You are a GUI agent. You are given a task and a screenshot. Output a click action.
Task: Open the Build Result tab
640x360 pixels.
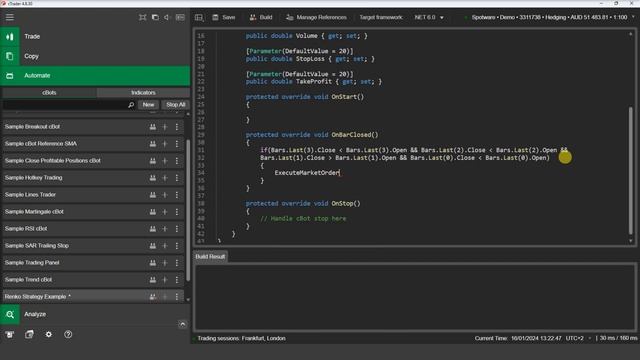coord(210,257)
